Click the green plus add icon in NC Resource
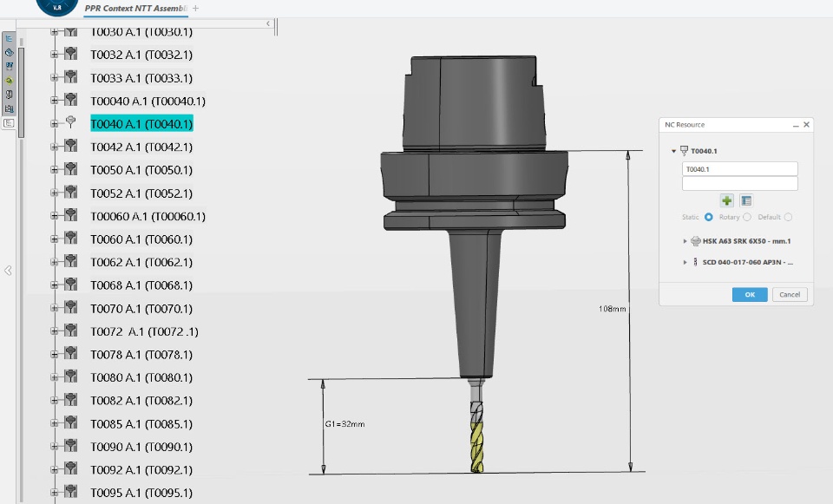The width and height of the screenshot is (833, 504). (x=727, y=200)
